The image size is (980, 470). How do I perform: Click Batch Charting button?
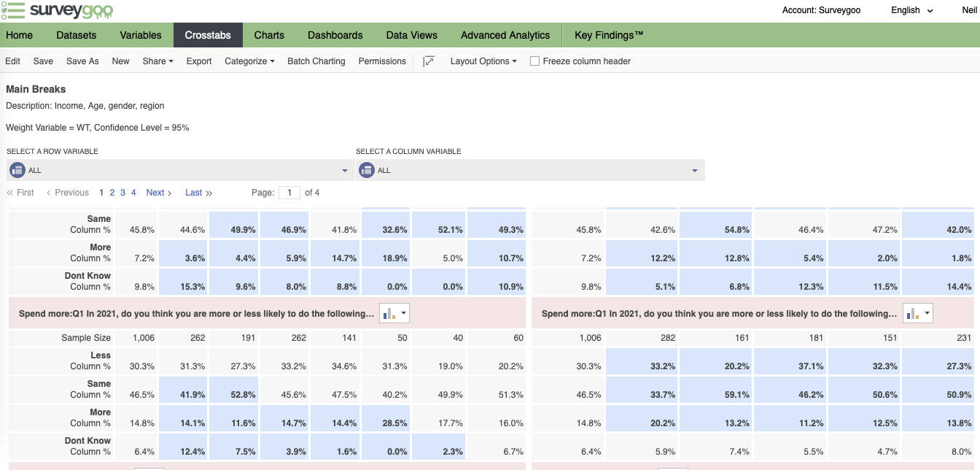(316, 61)
